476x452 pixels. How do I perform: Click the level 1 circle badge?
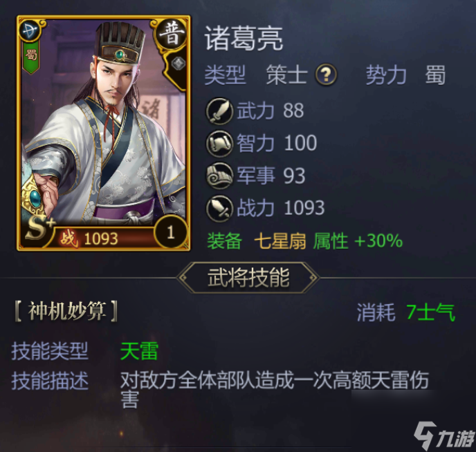tap(171, 232)
